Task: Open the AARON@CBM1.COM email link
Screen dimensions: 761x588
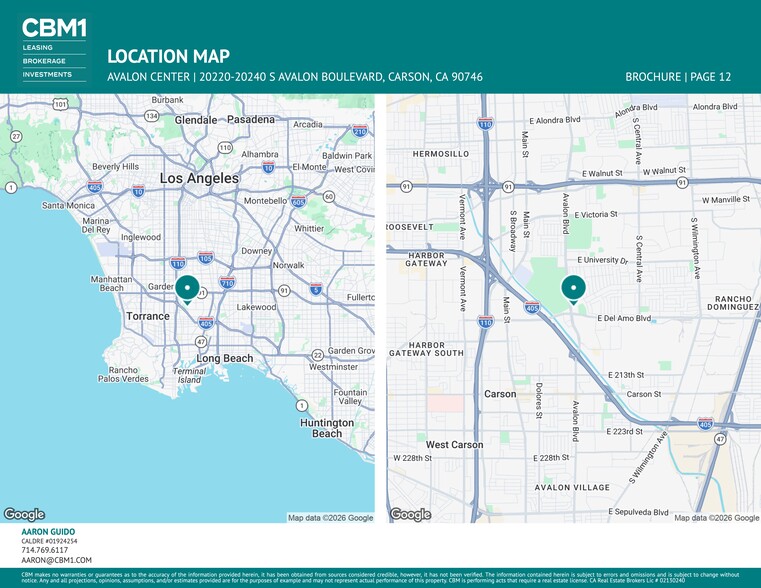Action: 56,561
